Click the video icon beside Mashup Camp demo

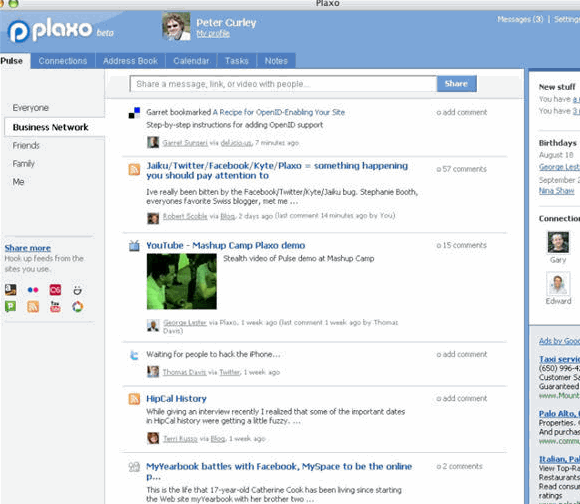point(134,246)
